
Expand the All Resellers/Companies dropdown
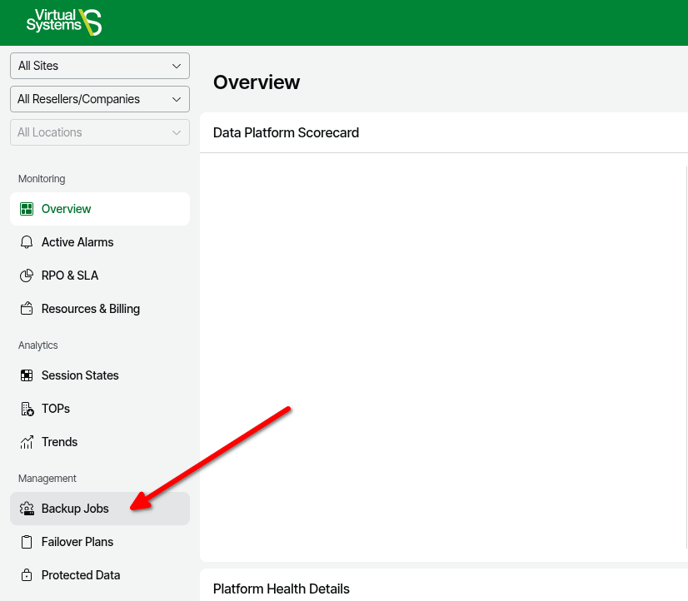[x=100, y=99]
